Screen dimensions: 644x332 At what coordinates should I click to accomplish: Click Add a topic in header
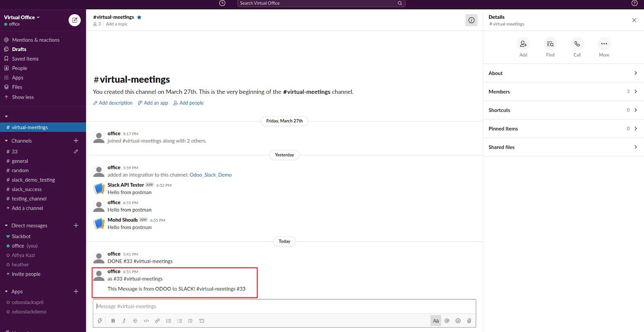click(117, 24)
